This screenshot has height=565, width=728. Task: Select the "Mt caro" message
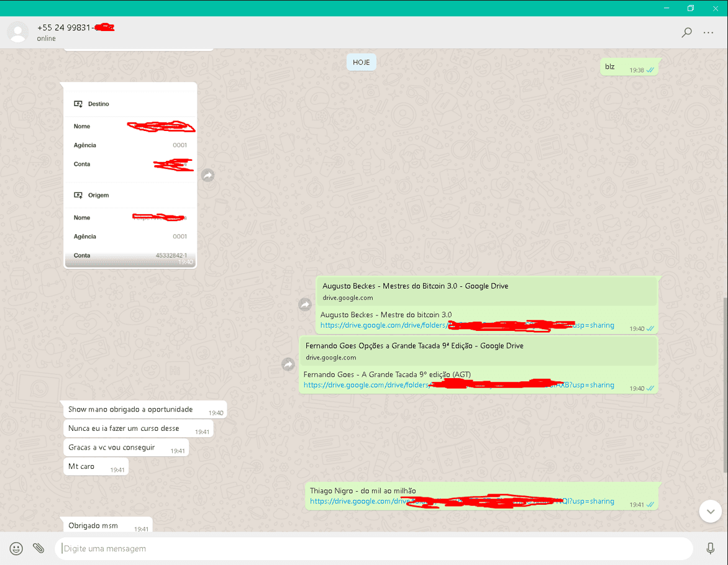point(96,466)
